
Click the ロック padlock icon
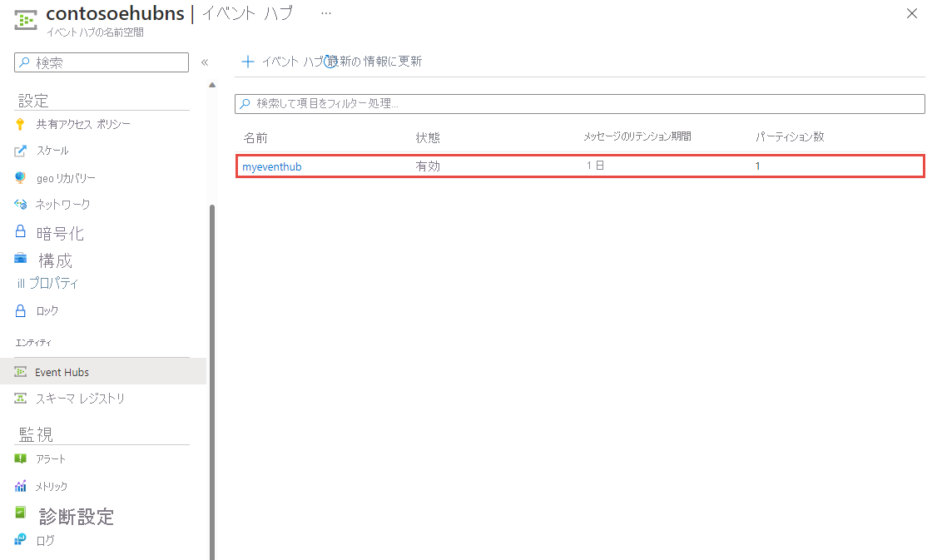click(21, 310)
